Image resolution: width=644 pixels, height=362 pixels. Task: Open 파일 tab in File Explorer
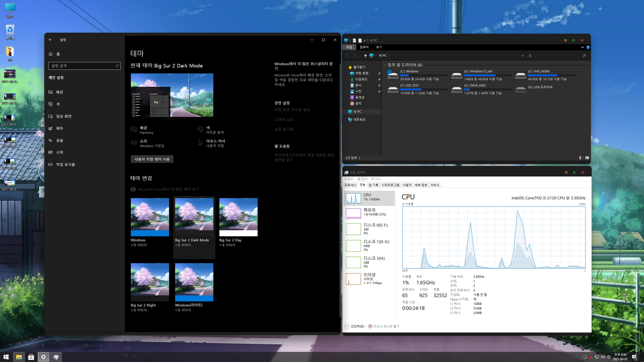click(x=349, y=47)
